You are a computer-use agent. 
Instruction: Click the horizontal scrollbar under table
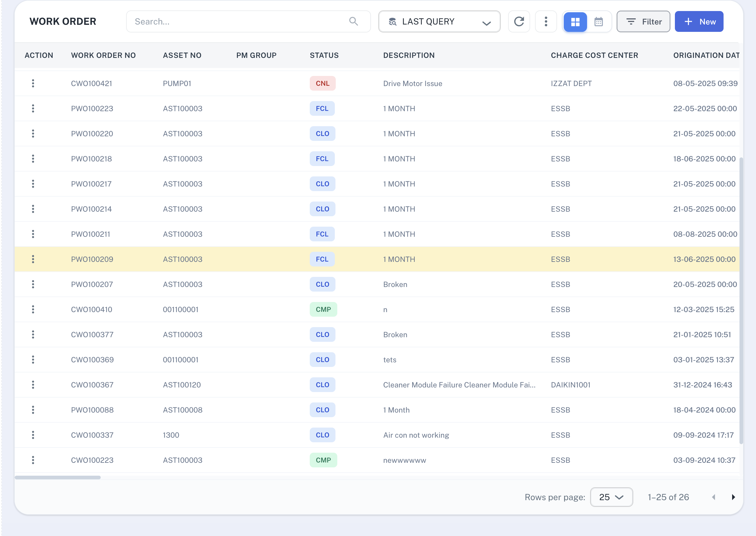tap(58, 477)
